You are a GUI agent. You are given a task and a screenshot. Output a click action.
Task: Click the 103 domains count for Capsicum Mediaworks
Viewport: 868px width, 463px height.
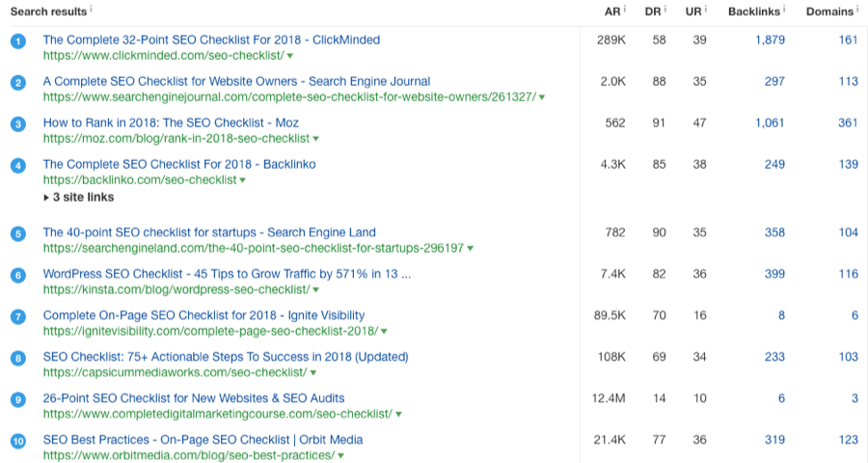848,357
